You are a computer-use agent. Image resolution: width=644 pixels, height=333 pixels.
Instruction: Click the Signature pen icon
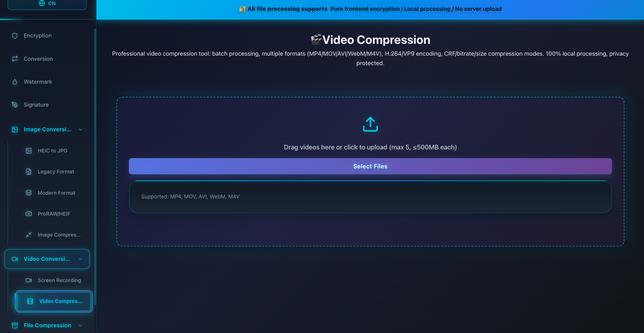pos(15,105)
